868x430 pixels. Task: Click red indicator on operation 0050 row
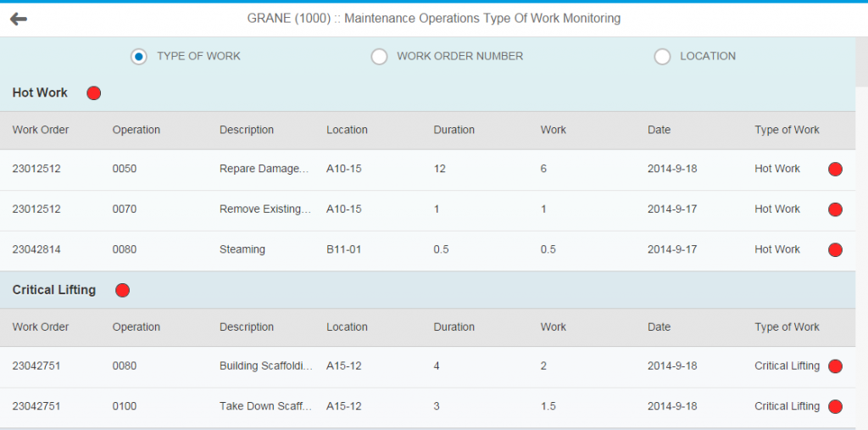(835, 169)
